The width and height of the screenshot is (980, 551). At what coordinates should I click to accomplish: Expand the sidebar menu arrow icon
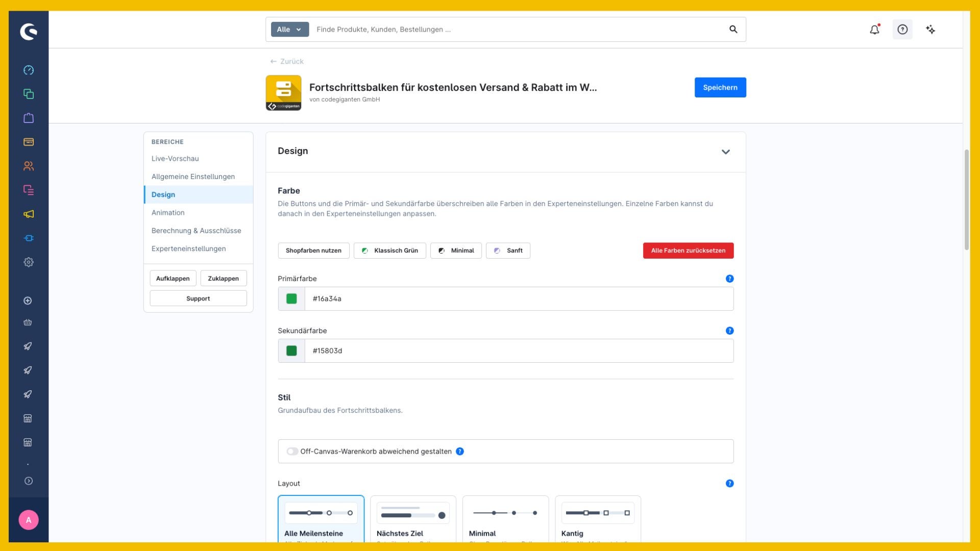pos(29,481)
